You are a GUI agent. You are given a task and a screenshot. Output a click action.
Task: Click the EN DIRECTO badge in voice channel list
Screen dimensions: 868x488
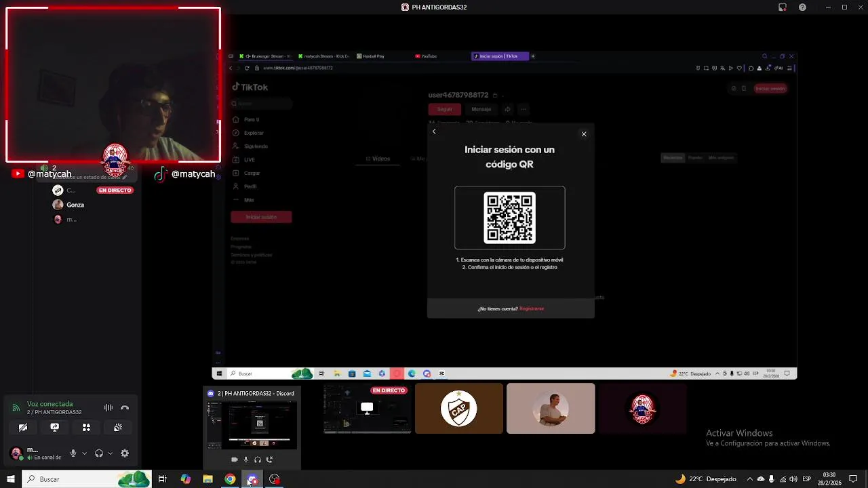coord(115,190)
